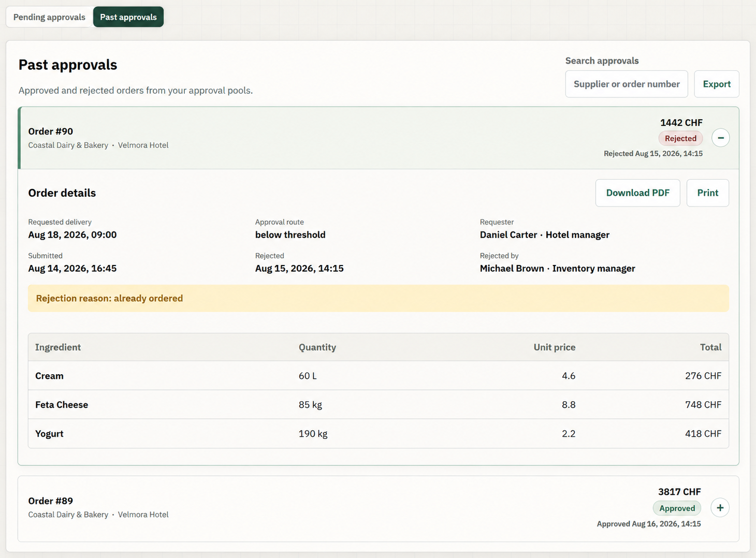The width and height of the screenshot is (756, 558).
Task: Click the Search approvals label
Action: [x=602, y=61]
